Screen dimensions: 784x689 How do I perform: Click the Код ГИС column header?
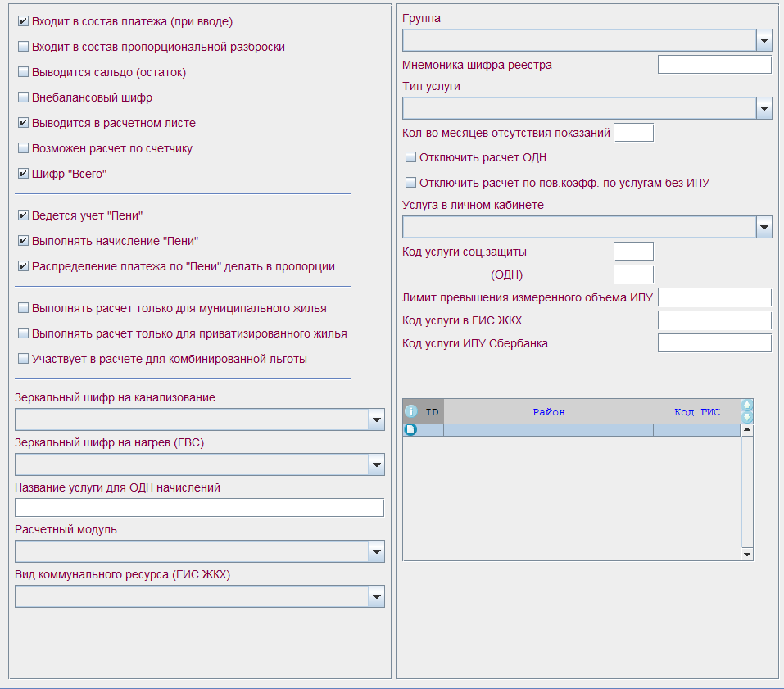697,411
